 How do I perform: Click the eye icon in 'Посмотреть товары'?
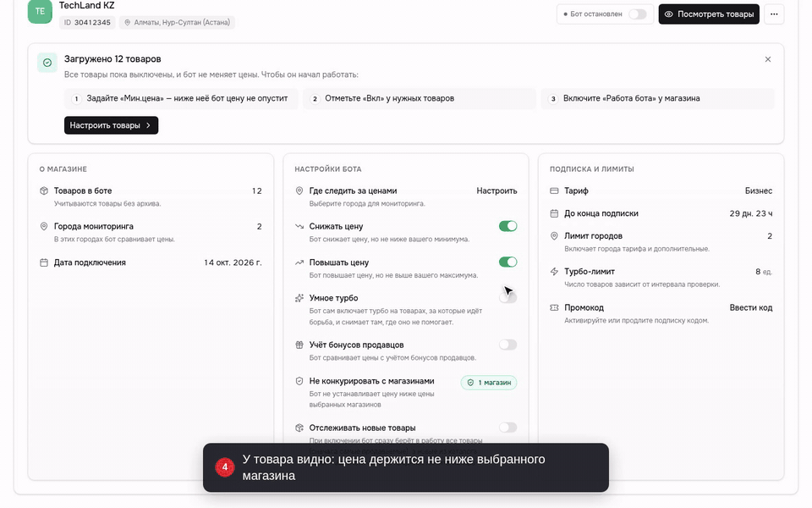(x=668, y=14)
